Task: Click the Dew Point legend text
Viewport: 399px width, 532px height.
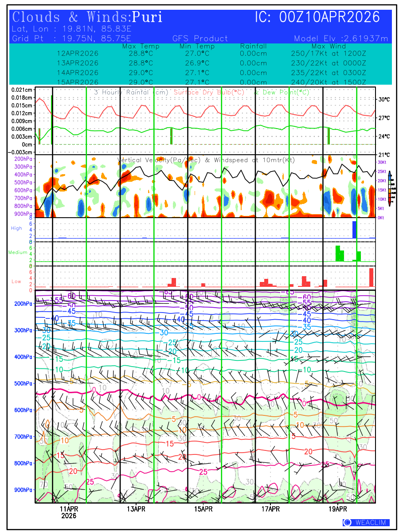Action: pos(282,92)
